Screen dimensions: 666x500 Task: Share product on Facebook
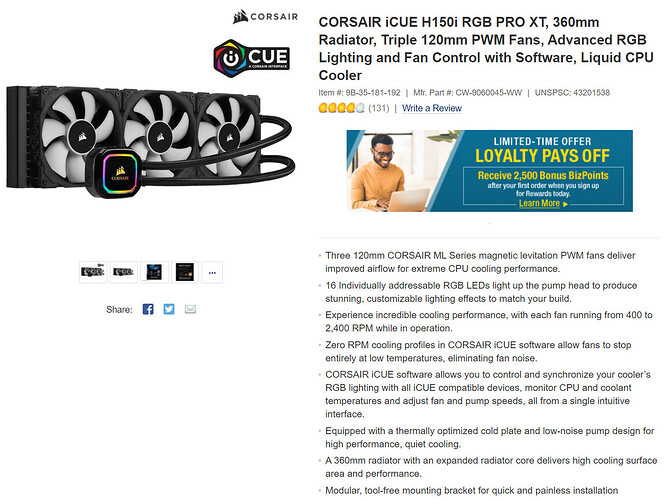[x=148, y=309]
